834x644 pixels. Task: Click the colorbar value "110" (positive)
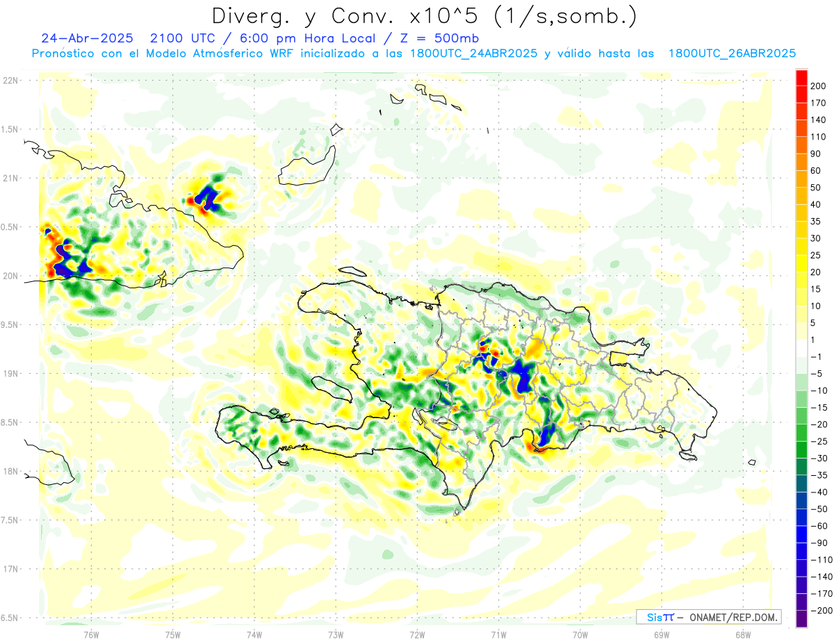pos(819,137)
